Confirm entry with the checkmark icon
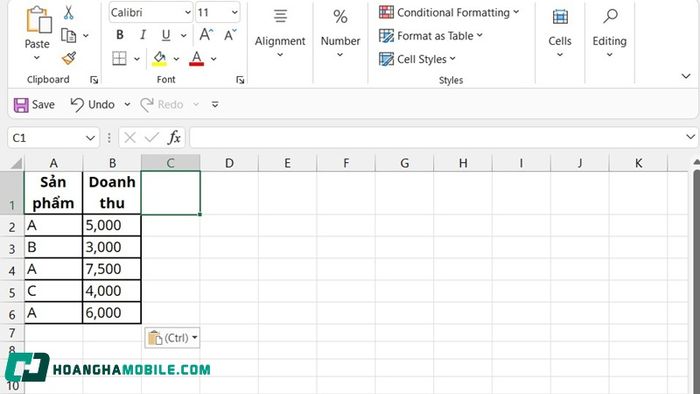Screen dimensions: 700x394 (x=152, y=138)
